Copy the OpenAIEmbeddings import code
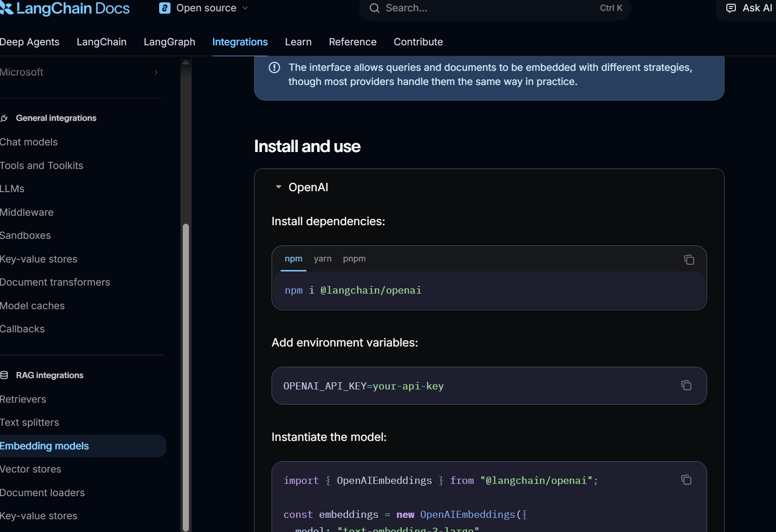776x532 pixels. [686, 480]
